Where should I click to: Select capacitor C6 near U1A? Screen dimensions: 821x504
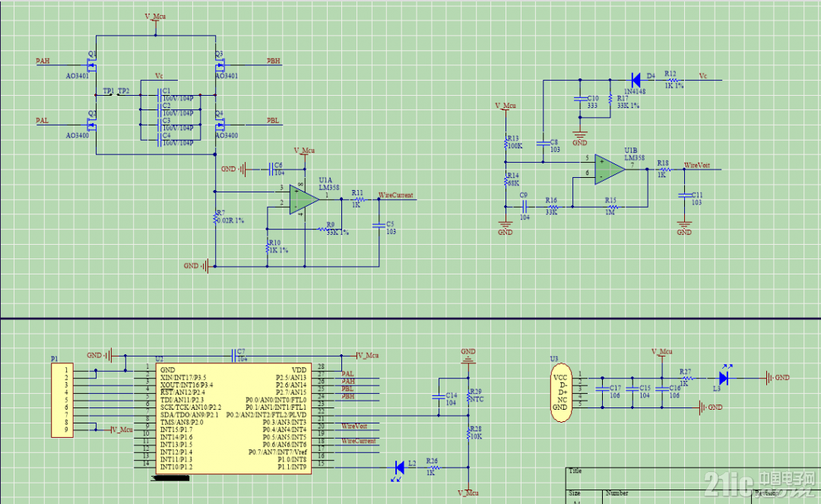271,169
